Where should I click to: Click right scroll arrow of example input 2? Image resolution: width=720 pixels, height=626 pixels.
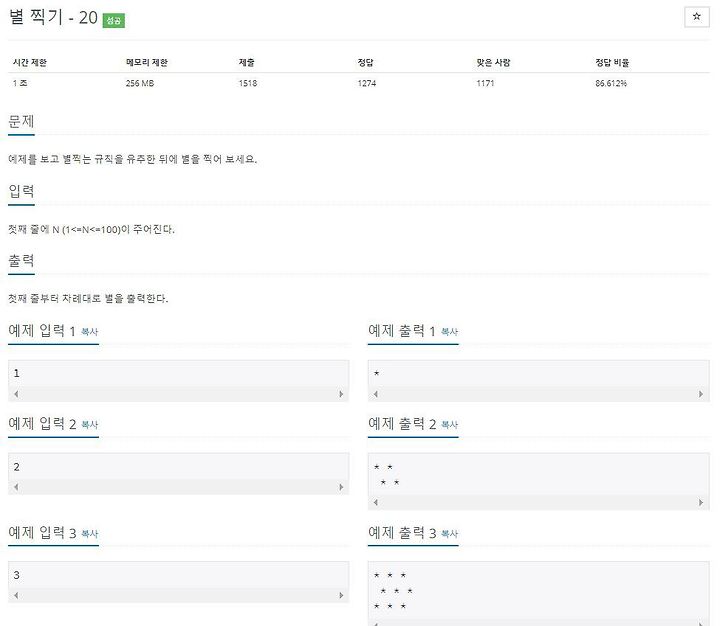click(x=341, y=487)
